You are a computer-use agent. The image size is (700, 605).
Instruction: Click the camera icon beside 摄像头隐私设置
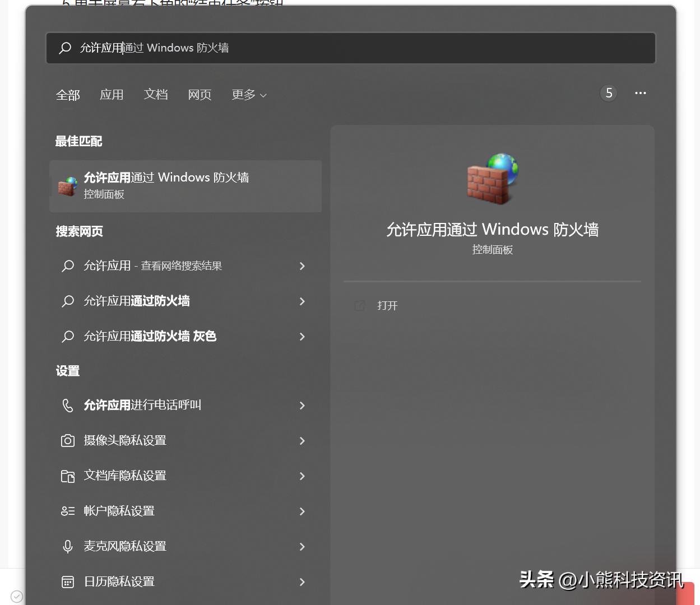[67, 441]
